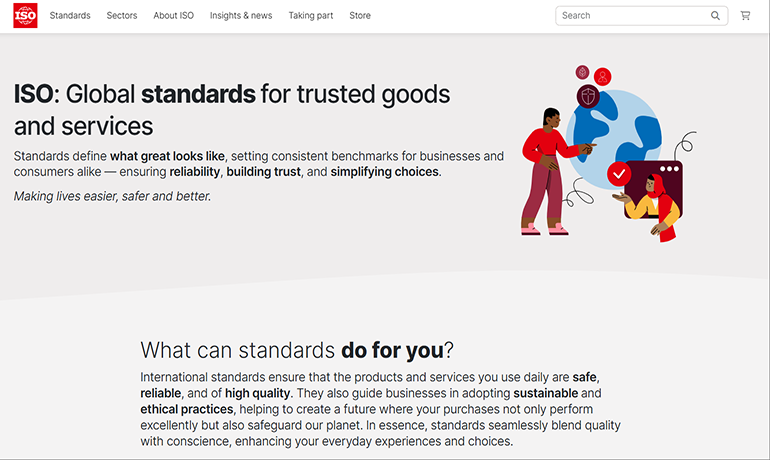
Task: Go to the Store link
Action: click(360, 16)
